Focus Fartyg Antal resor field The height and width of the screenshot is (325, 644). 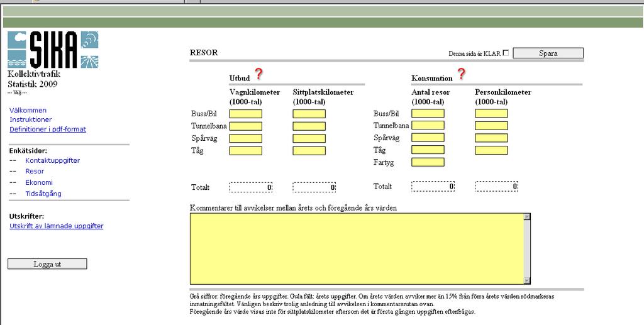(x=428, y=162)
